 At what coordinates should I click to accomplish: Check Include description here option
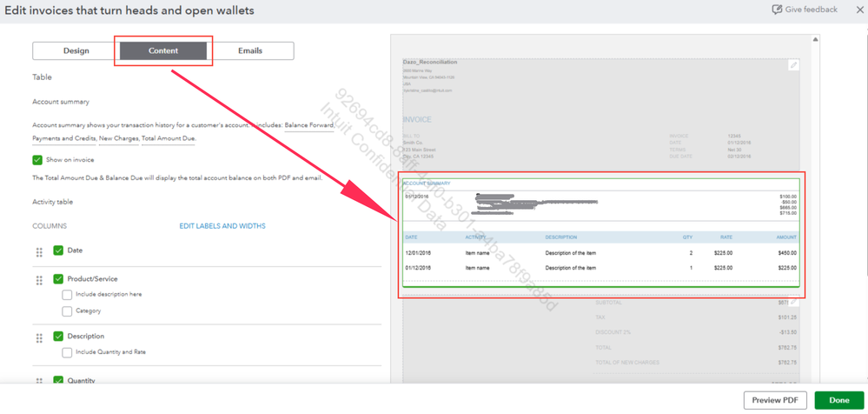[x=67, y=294]
